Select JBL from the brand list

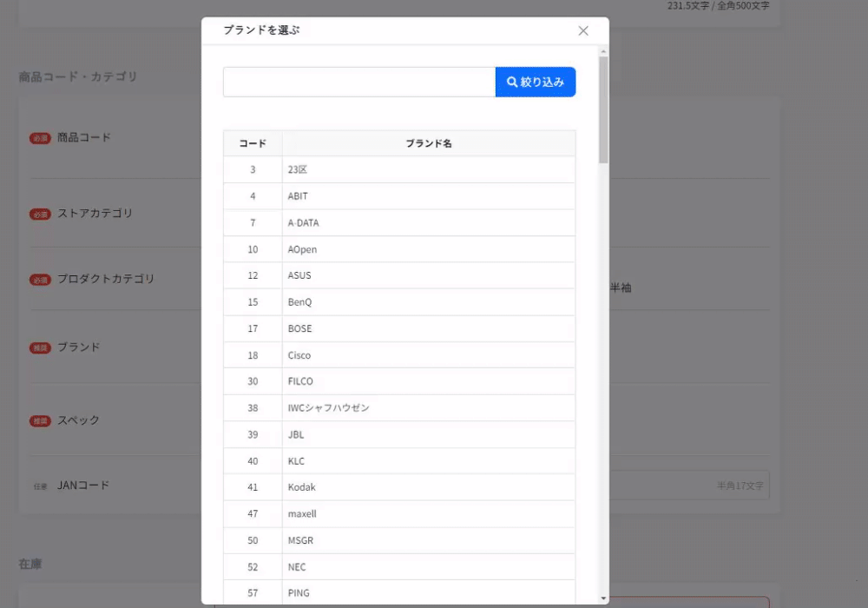(399, 434)
